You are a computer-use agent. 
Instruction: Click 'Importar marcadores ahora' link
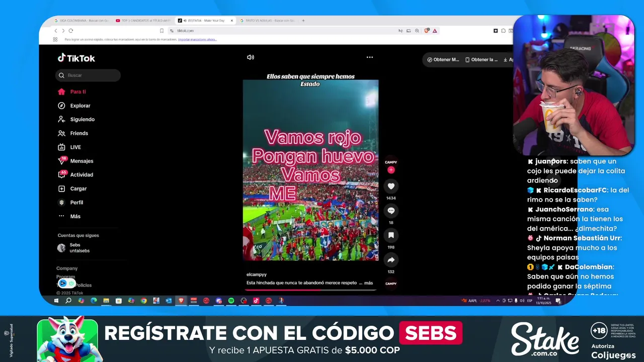point(197,40)
